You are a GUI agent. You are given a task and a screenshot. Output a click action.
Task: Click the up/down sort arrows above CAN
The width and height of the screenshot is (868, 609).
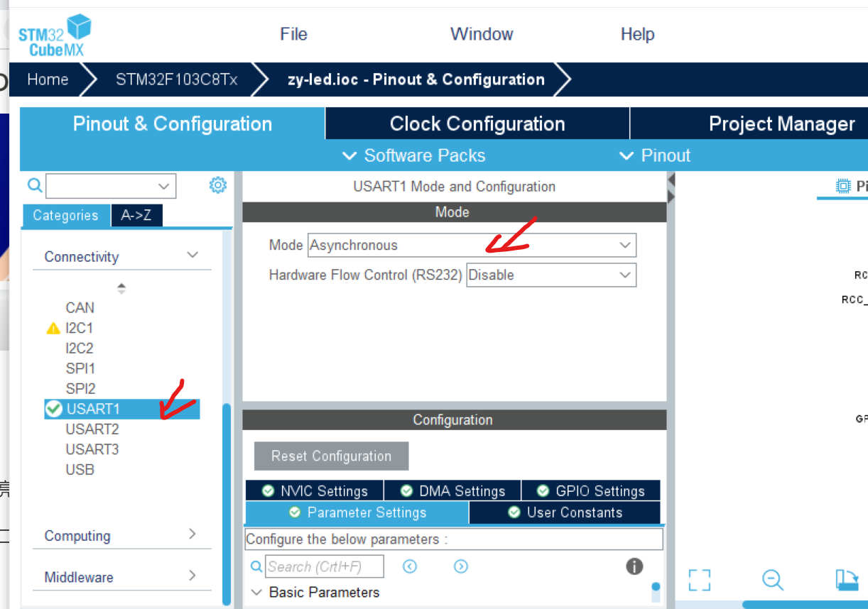pos(121,288)
